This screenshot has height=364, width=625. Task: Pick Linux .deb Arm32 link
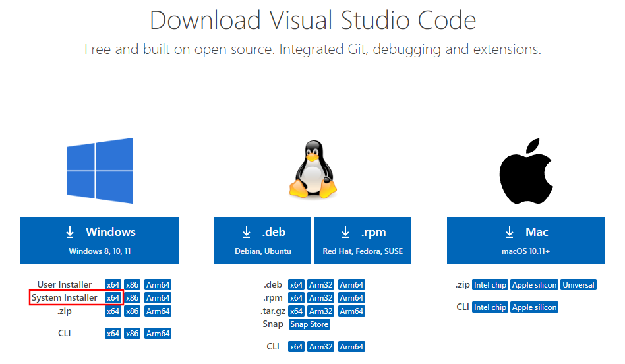pos(321,285)
